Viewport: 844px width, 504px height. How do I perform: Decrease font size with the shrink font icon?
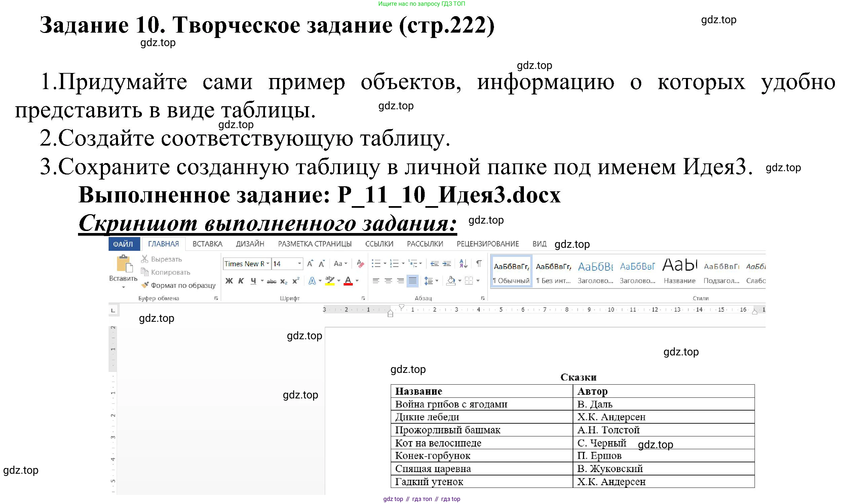pyautogui.click(x=322, y=264)
